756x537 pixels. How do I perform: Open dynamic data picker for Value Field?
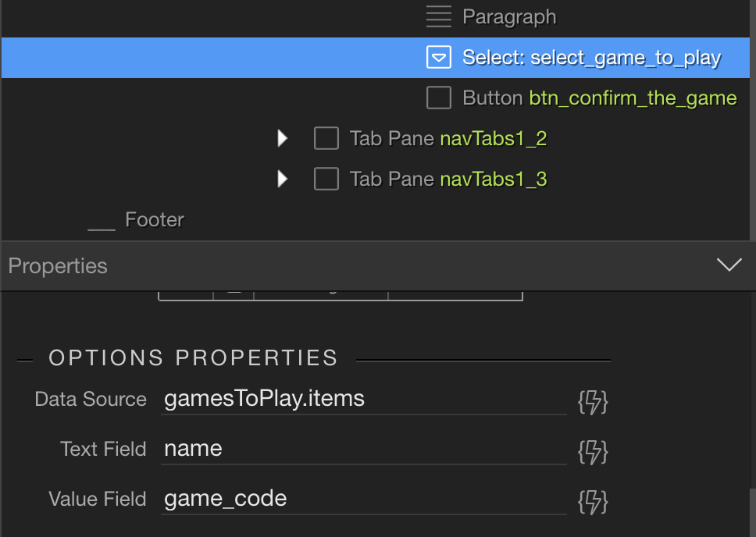pos(593,502)
